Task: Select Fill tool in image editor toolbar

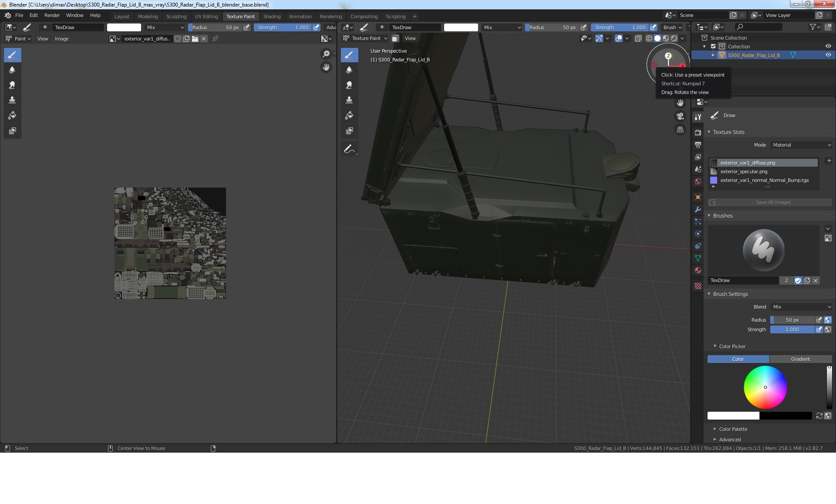Action: pyautogui.click(x=12, y=115)
